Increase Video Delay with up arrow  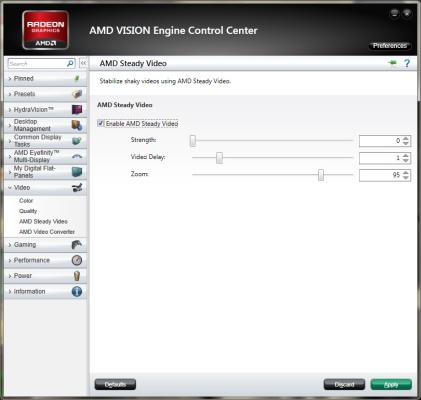point(406,155)
